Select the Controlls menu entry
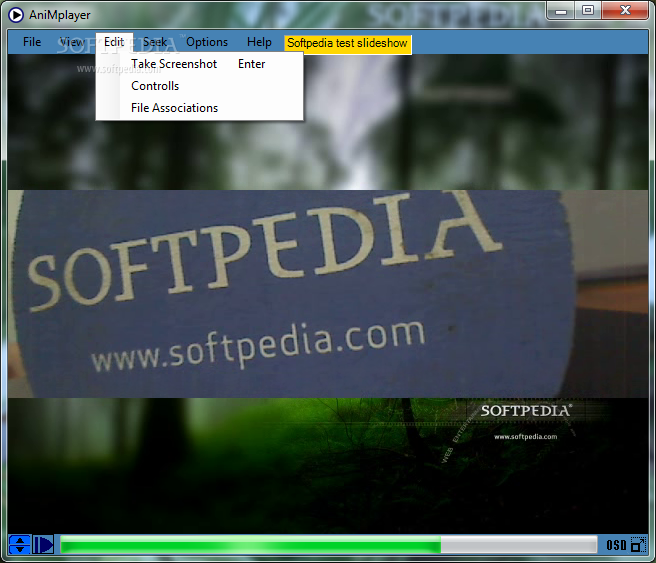This screenshot has height=563, width=656. pyautogui.click(x=199, y=86)
